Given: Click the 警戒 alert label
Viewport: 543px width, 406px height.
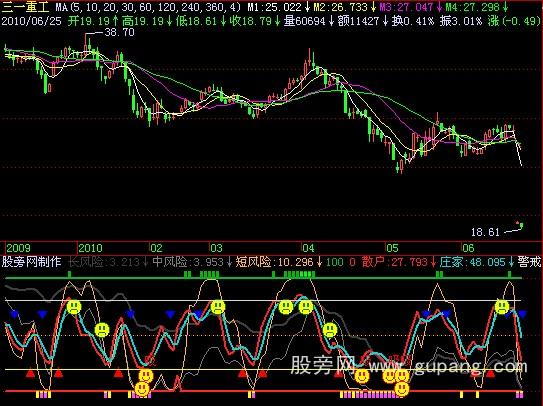Looking at the screenshot, I should (529, 262).
